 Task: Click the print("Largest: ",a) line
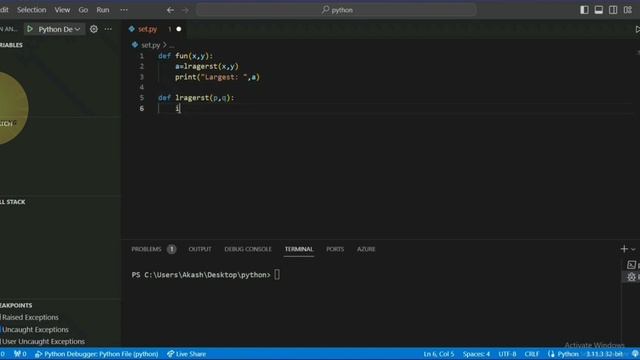tap(217, 77)
